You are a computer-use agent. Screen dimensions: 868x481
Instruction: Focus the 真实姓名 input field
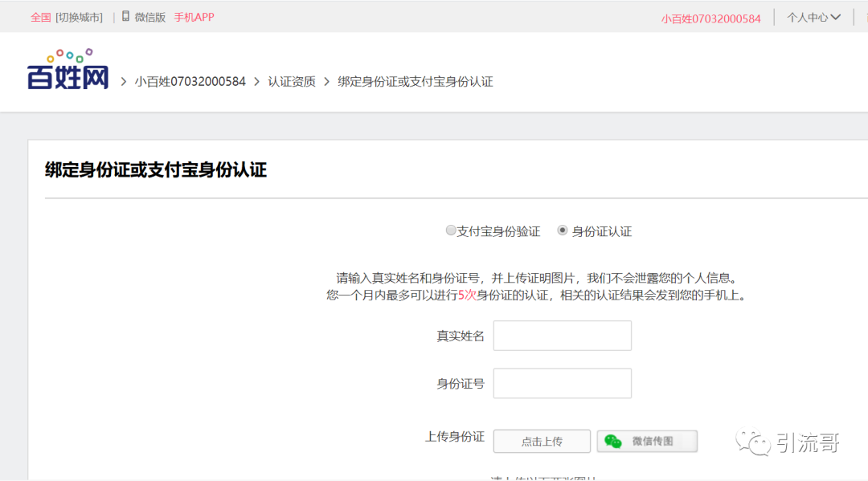click(x=562, y=336)
